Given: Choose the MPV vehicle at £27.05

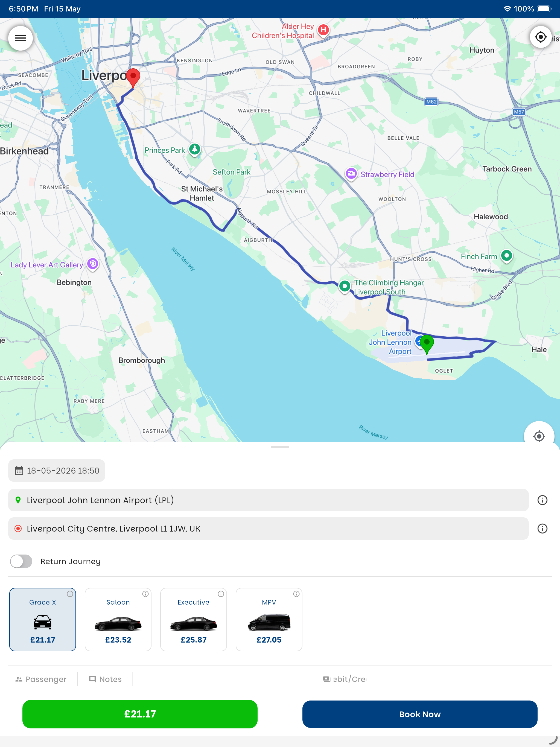Looking at the screenshot, I should (269, 620).
